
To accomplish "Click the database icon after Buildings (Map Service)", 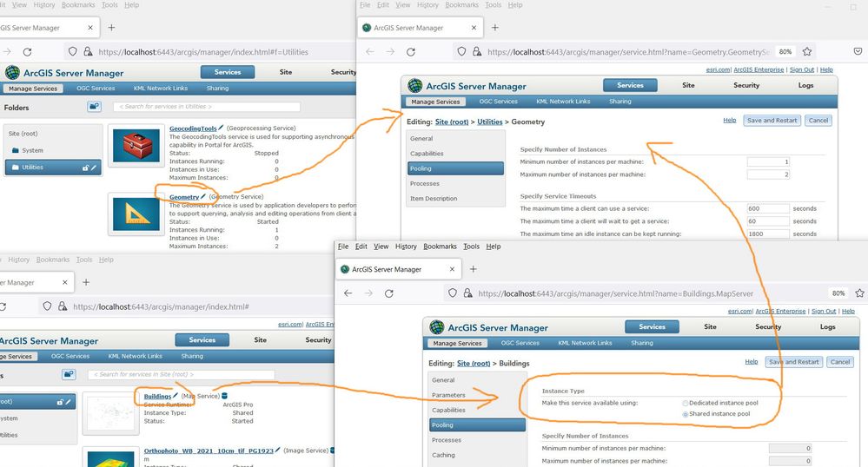I will coord(224,396).
